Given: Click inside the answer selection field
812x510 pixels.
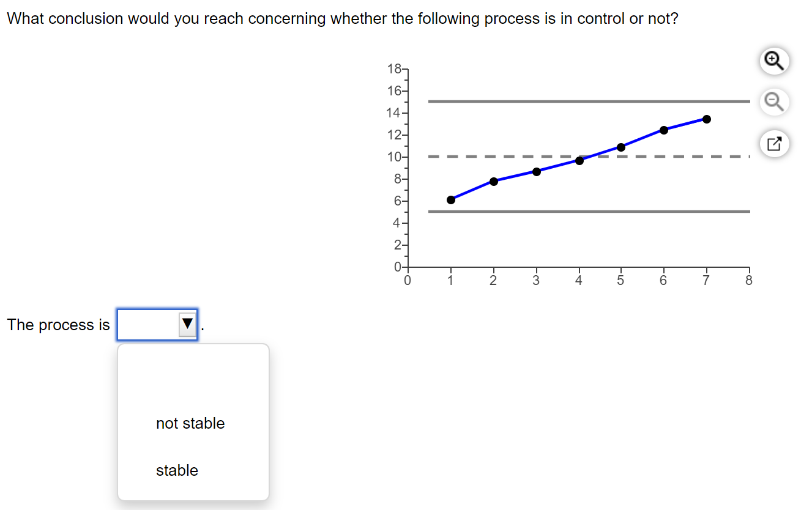Looking at the screenshot, I should click(x=147, y=324).
